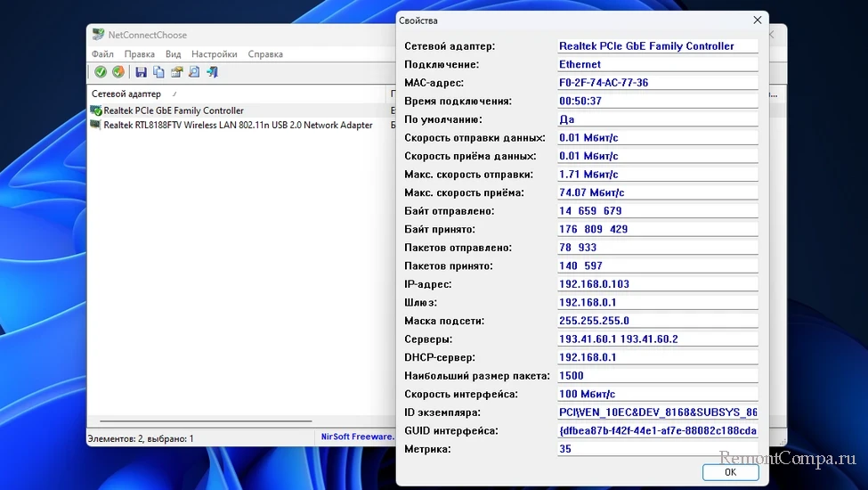Click the properties toolbar icon

click(x=176, y=71)
